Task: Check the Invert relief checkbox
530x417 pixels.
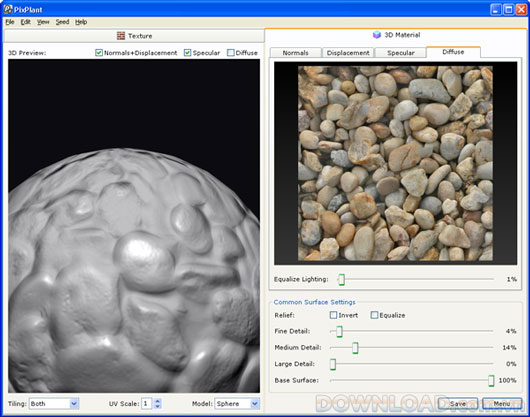Action: click(333, 315)
